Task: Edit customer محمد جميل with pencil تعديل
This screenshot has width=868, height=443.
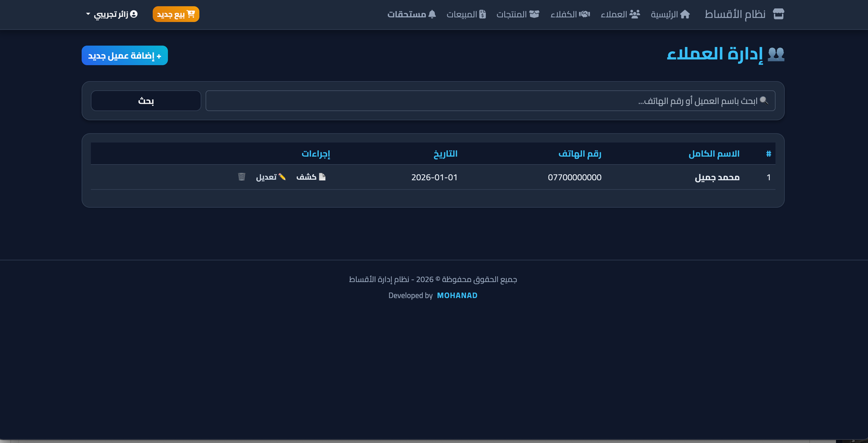Action: click(271, 177)
